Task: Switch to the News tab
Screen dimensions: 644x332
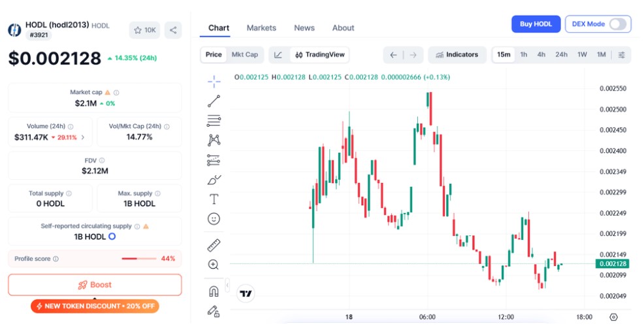Action: tap(304, 28)
